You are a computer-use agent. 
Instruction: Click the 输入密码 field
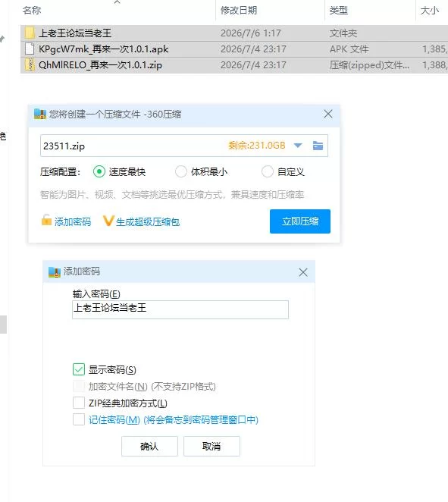pyautogui.click(x=180, y=309)
